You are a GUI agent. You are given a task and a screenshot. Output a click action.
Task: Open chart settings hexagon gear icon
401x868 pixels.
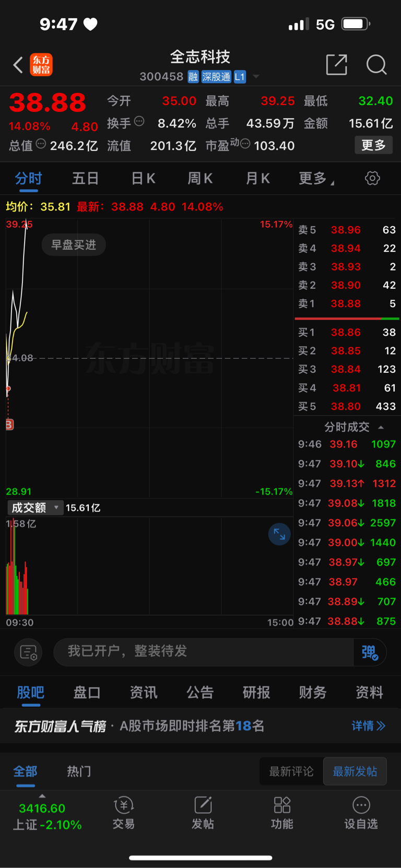(x=372, y=178)
